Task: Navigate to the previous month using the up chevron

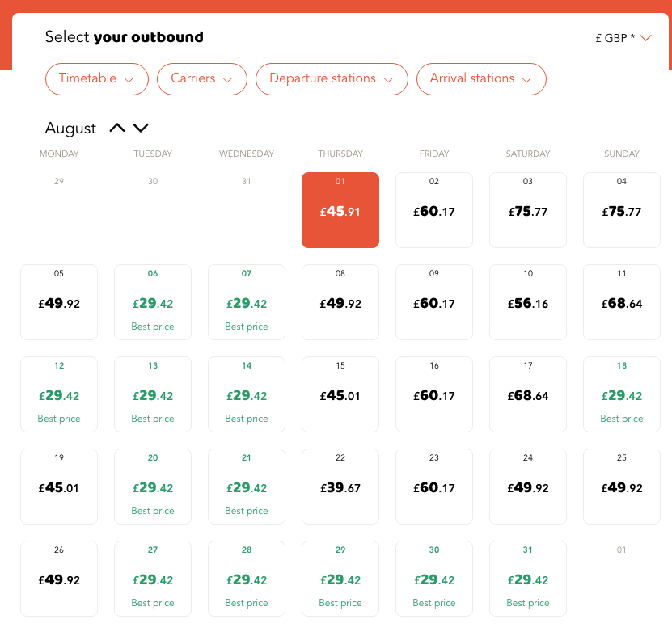Action: 116,128
